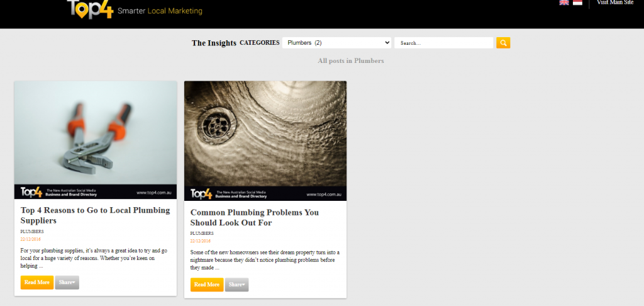Viewport: 644px width, 306px height.
Task: Click PLUMBERS category tag under second post
Action: click(x=202, y=234)
